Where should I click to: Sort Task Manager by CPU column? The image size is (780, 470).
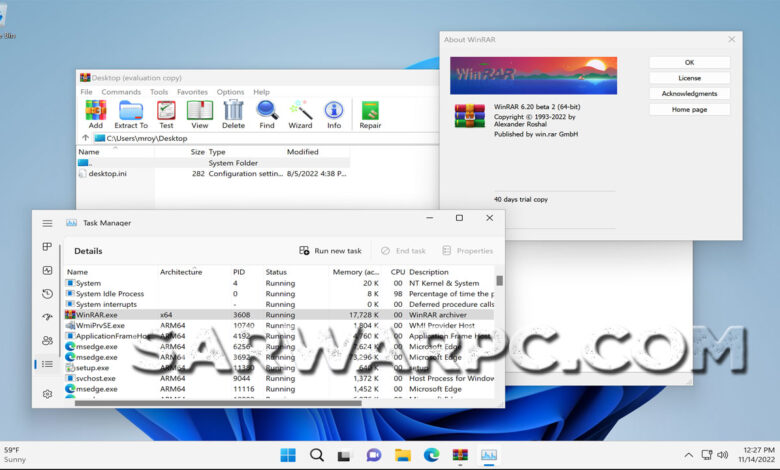coord(395,272)
